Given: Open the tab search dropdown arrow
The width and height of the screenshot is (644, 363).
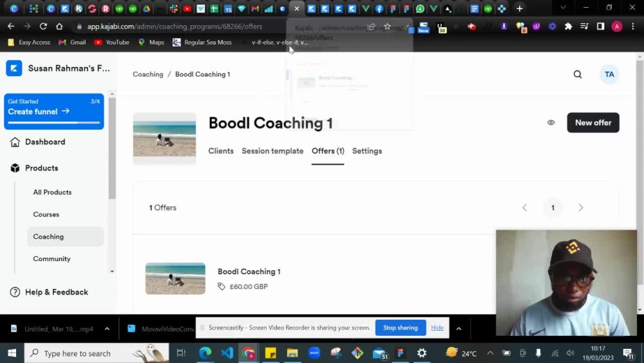Looking at the screenshot, I should (x=563, y=8).
